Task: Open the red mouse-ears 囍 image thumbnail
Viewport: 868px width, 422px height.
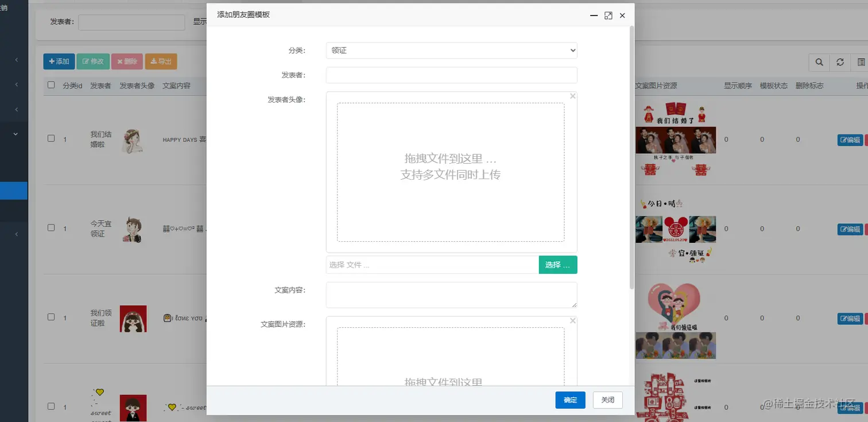Action: [676, 230]
